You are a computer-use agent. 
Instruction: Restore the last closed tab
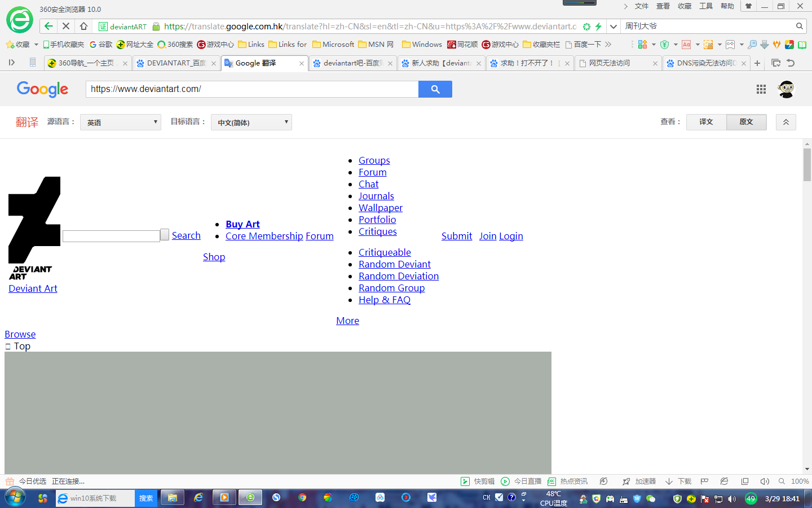(x=791, y=63)
